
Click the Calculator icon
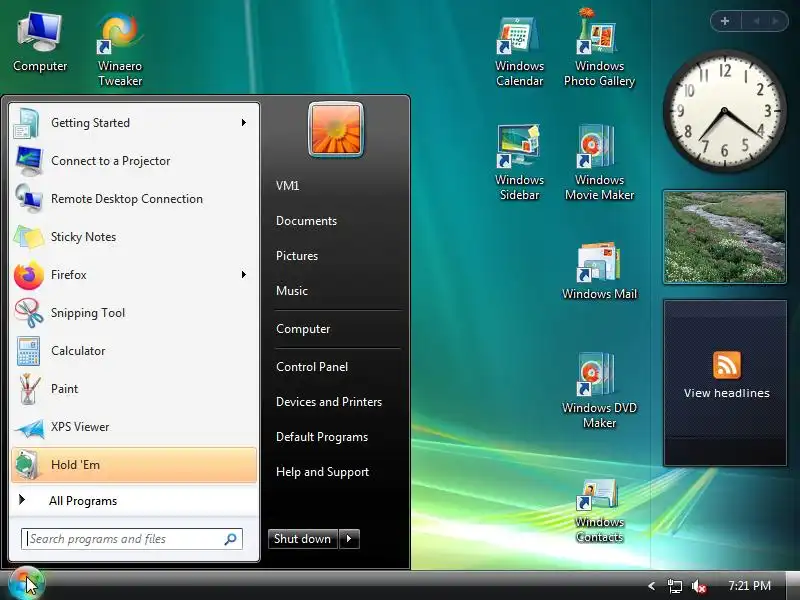coord(29,351)
